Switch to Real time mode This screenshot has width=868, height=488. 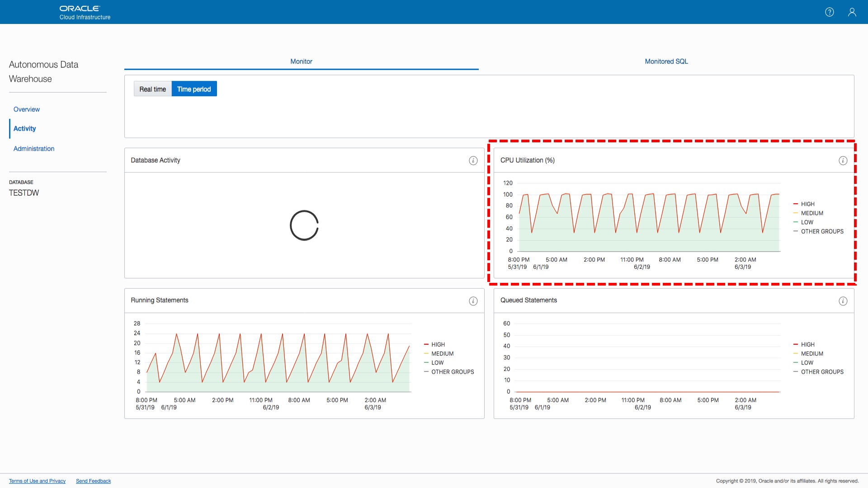click(152, 89)
